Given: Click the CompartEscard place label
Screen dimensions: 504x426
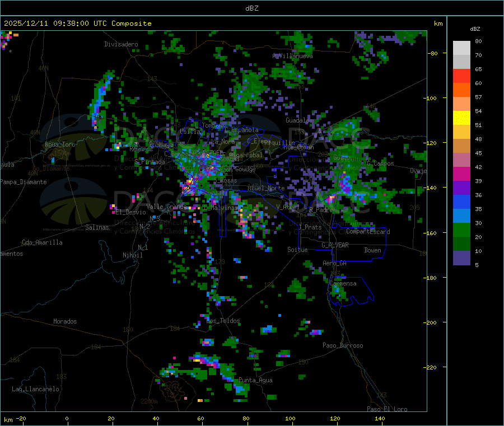Looking at the screenshot, I should 368,232.
